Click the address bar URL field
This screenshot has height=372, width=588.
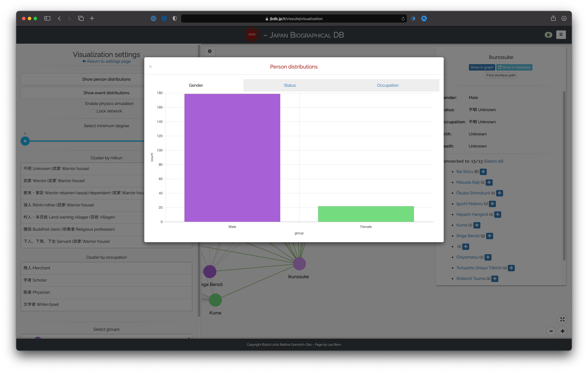pos(293,19)
